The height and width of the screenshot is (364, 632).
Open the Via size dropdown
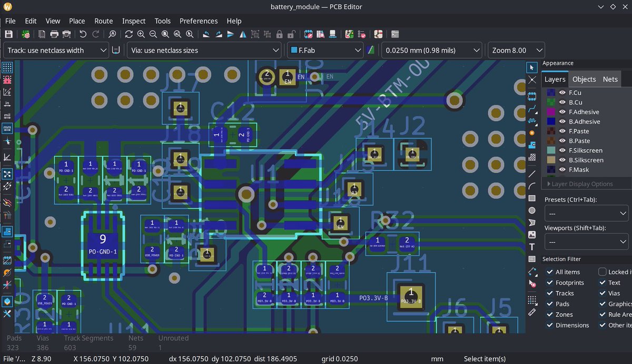(x=204, y=51)
